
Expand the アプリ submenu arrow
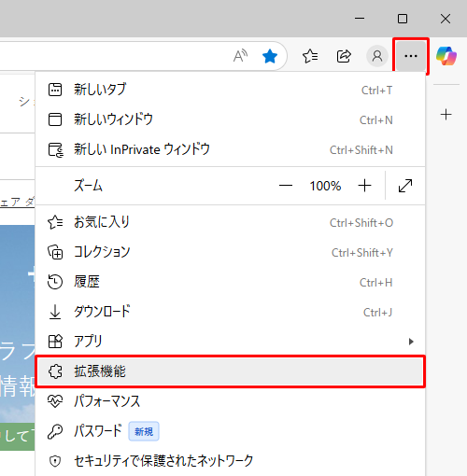(x=411, y=342)
